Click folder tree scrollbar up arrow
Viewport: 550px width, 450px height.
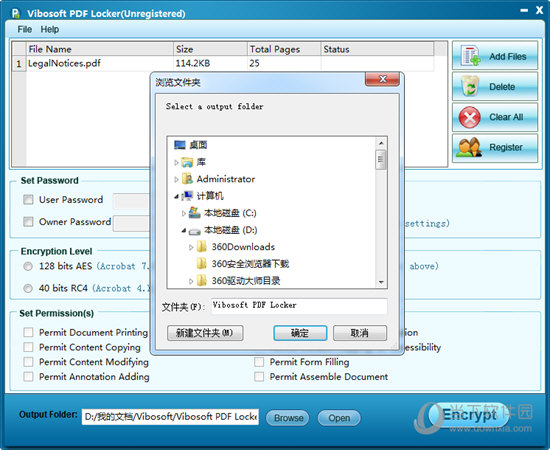(x=381, y=143)
